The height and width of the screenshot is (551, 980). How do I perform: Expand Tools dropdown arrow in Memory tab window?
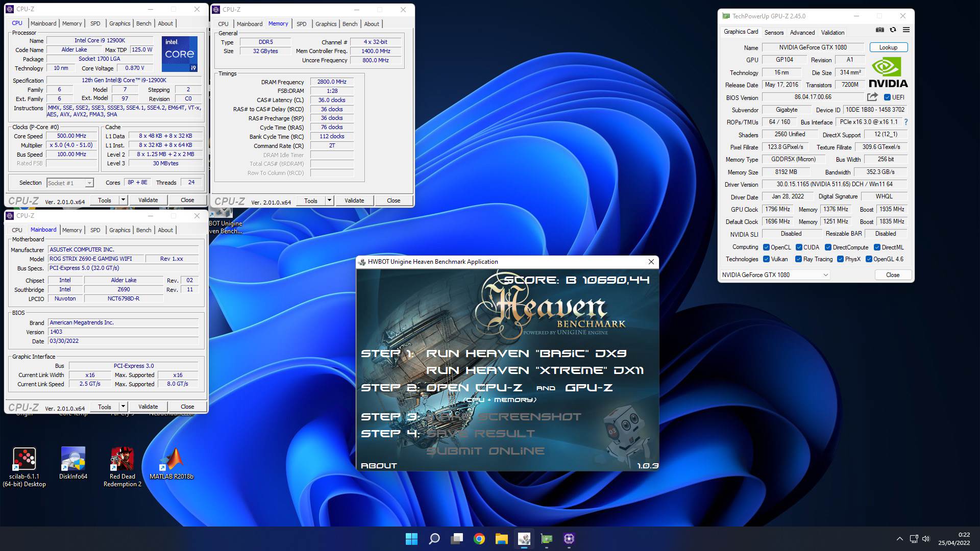click(329, 201)
